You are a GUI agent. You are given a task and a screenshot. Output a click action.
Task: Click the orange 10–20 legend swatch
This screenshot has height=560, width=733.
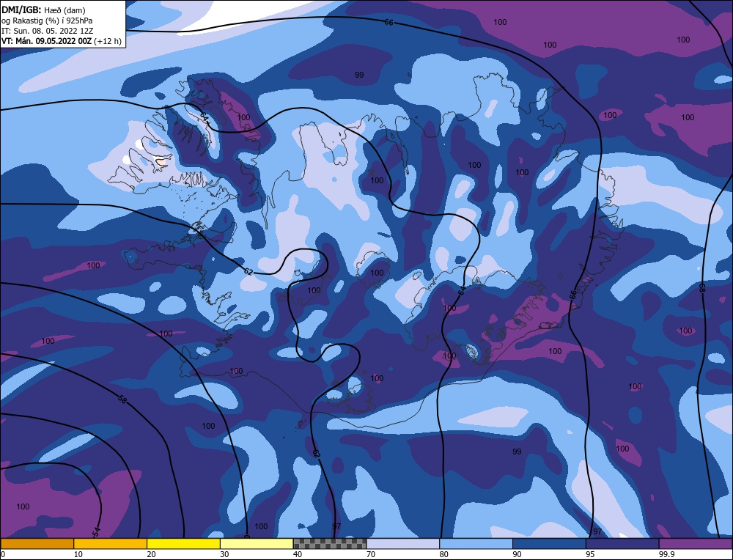click(111, 543)
